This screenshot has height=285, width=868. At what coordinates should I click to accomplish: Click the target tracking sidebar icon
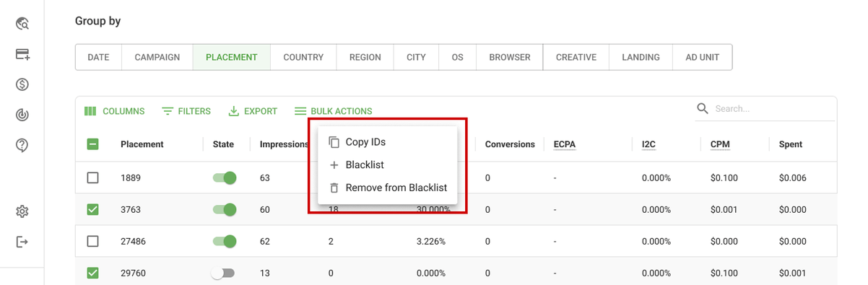22,115
